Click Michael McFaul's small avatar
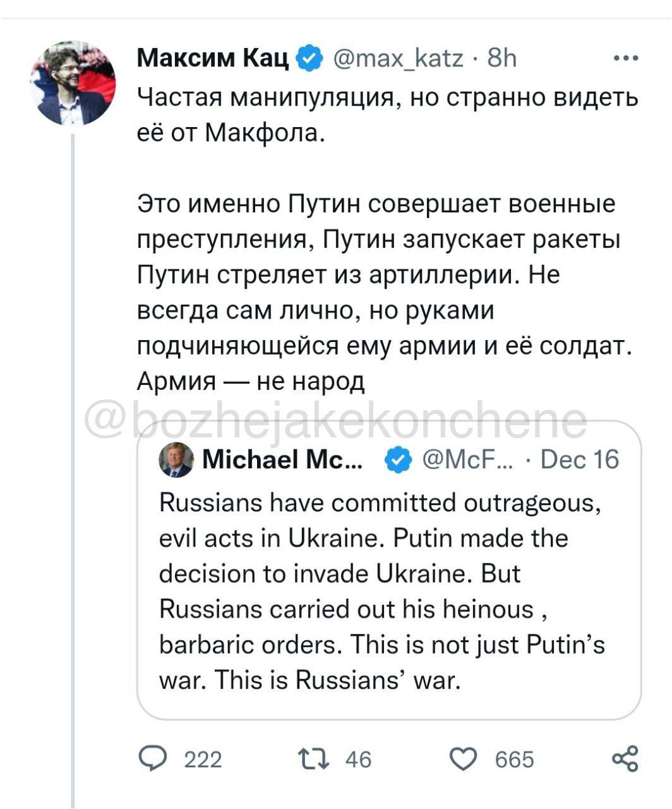 click(x=177, y=460)
